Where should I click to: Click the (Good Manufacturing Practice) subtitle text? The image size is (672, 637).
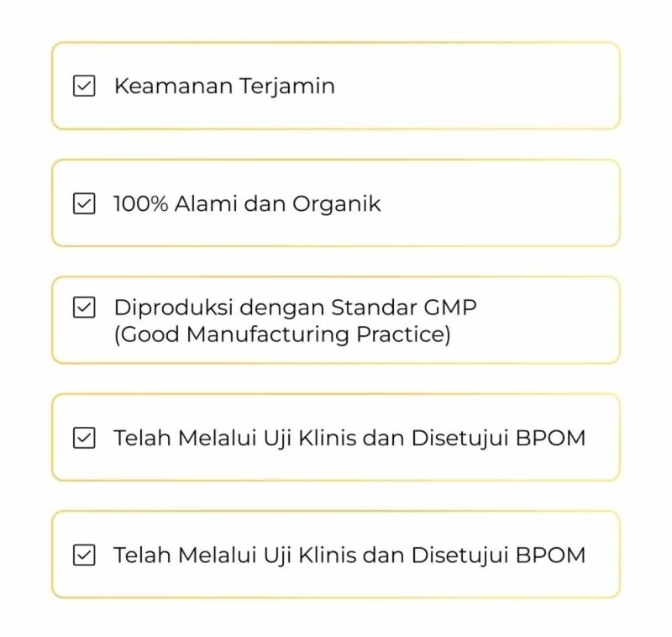(282, 334)
